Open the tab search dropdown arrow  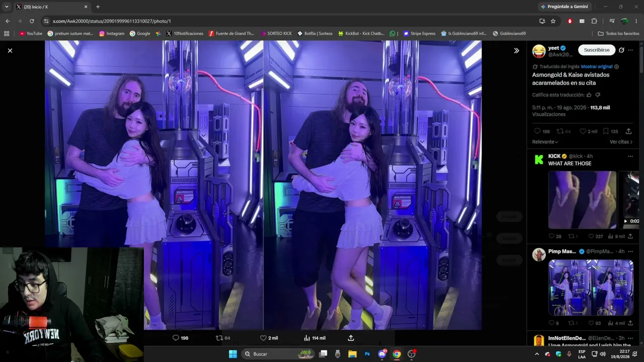coord(7,7)
